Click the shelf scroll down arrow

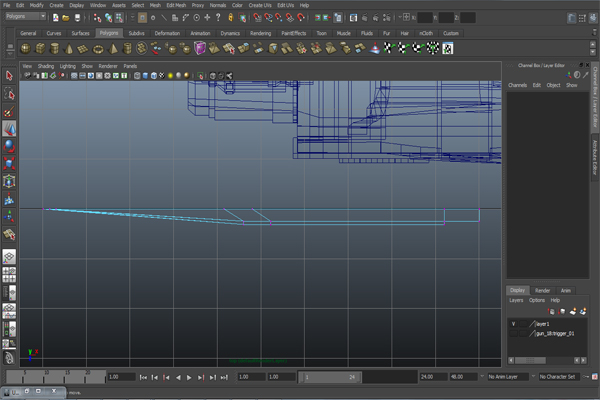[593, 52]
